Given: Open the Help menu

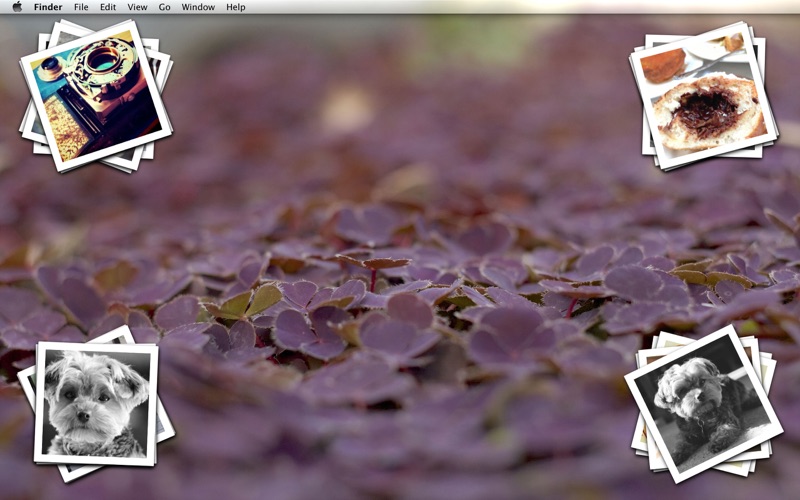Looking at the screenshot, I should point(236,7).
